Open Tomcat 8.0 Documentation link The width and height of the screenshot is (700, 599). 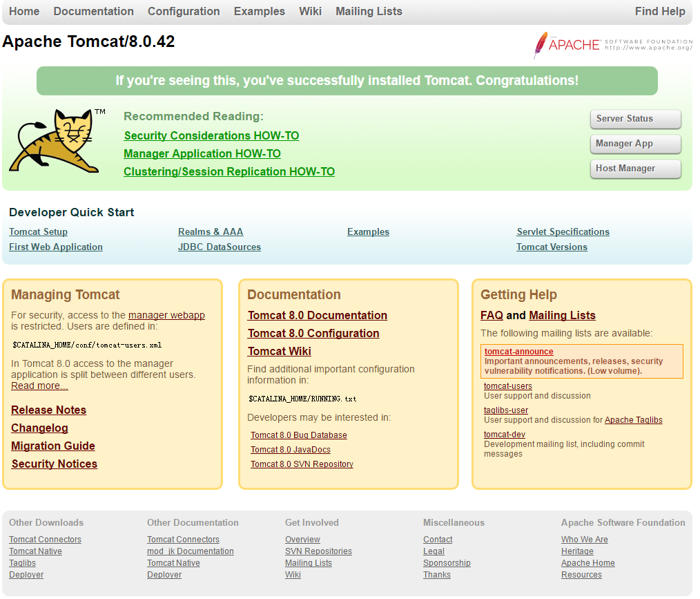click(318, 315)
